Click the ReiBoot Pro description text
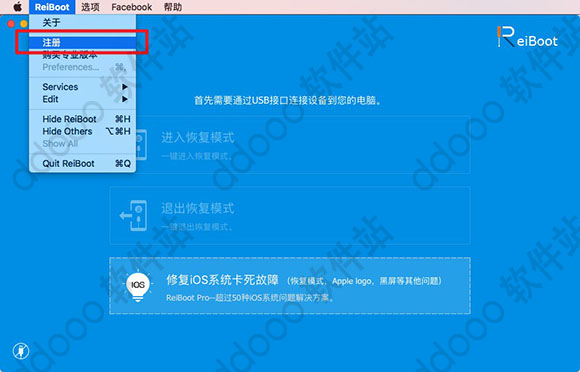580x372 pixels. [x=250, y=298]
